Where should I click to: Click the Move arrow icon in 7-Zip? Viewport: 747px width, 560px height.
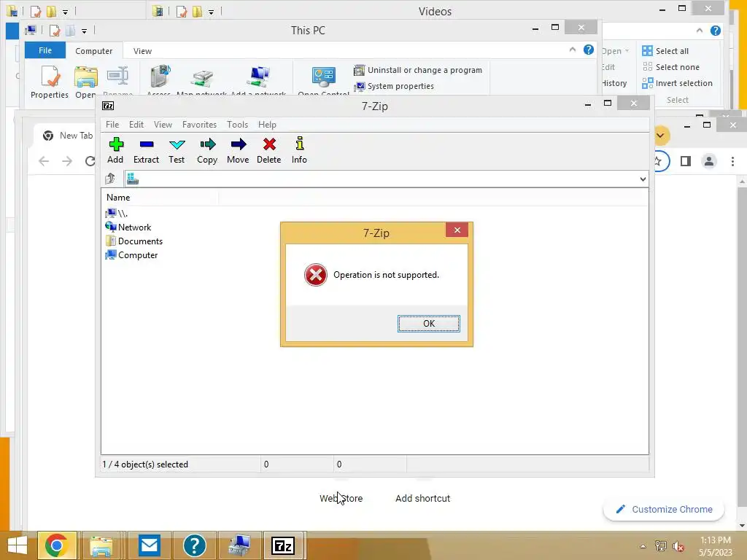[239, 144]
